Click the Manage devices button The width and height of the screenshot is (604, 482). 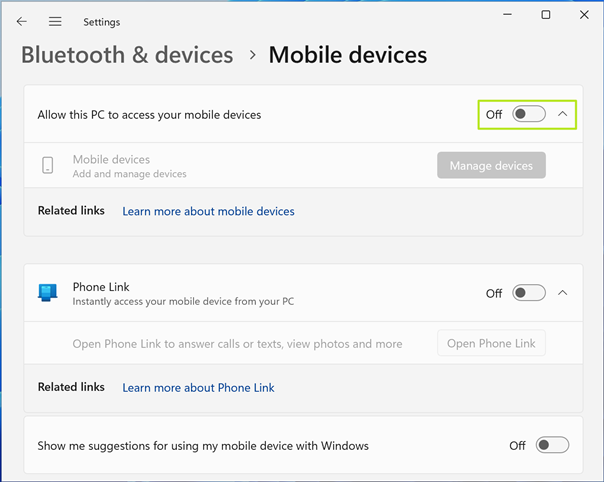tap(491, 165)
